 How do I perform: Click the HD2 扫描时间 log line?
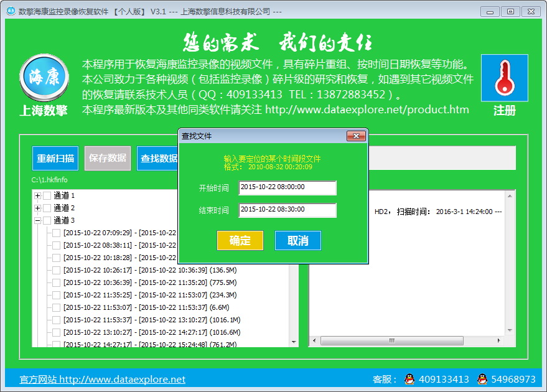coord(438,212)
